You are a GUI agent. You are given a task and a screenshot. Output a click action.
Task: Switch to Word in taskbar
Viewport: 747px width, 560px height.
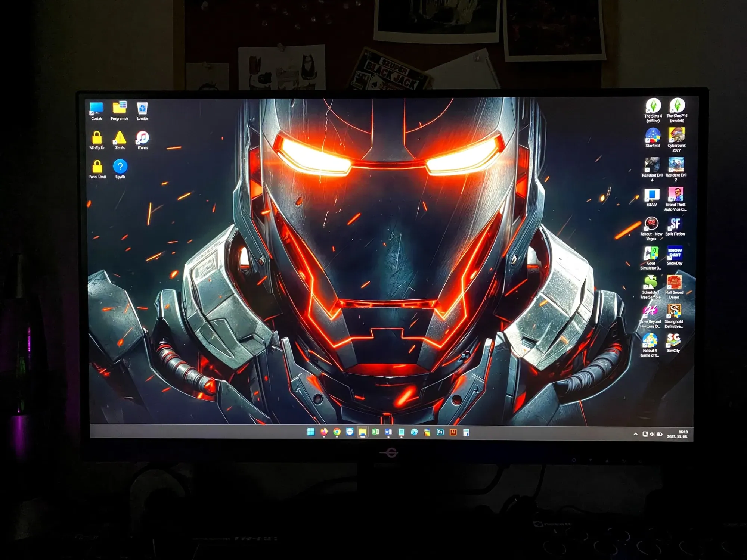pos(388,432)
